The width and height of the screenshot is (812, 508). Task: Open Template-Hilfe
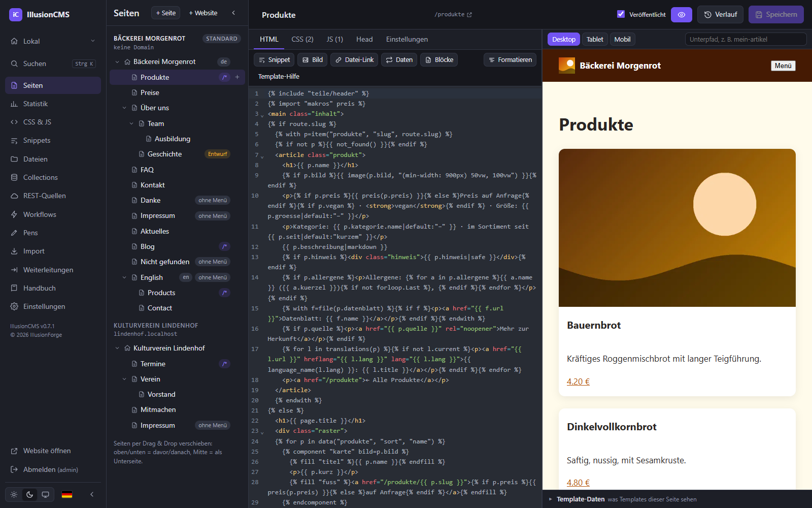pos(279,77)
